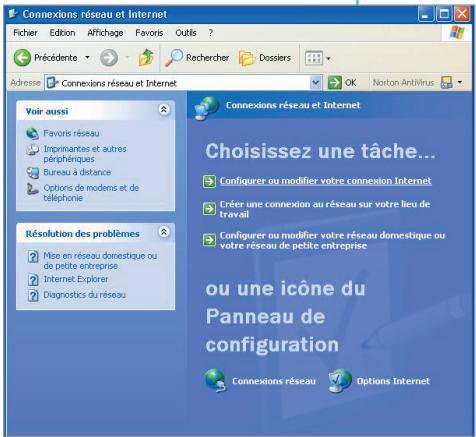
Task: Click the Options de modems phone icon
Action: [x=32, y=189]
